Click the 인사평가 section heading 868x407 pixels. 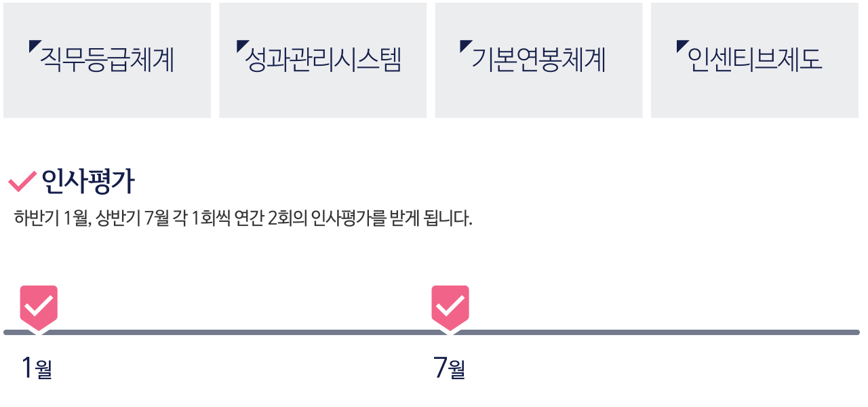[88, 181]
